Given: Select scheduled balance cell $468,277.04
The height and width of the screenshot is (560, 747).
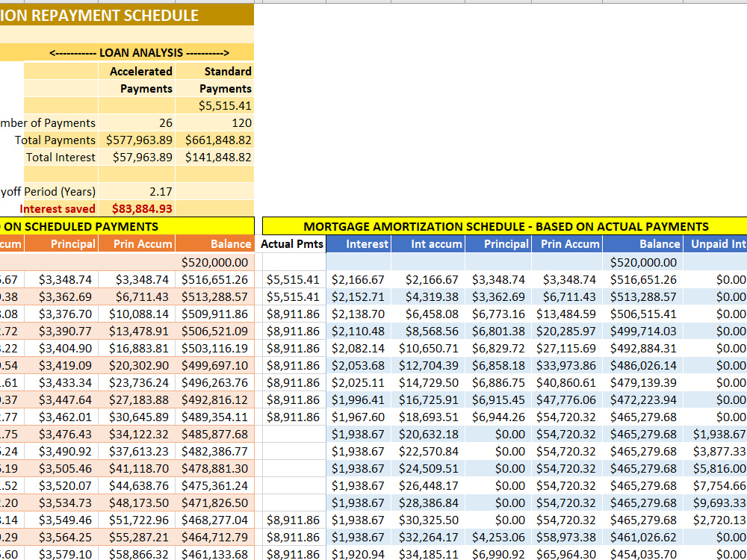Looking at the screenshot, I should pyautogui.click(x=215, y=520).
